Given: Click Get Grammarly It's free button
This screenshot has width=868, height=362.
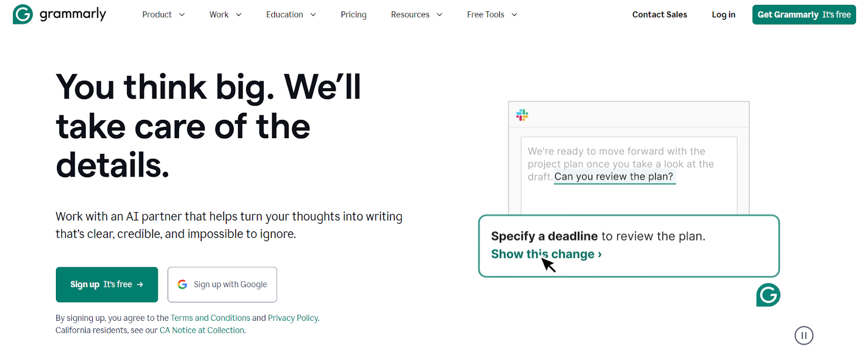Looking at the screenshot, I should [804, 15].
